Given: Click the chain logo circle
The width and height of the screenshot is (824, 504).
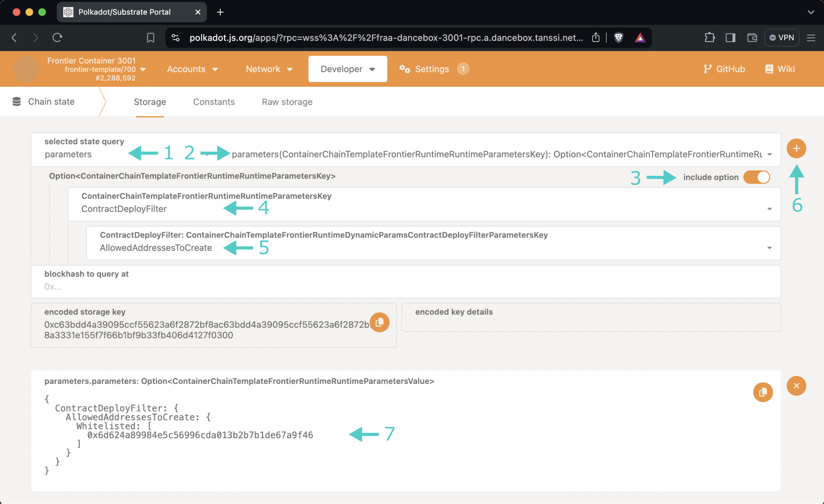Looking at the screenshot, I should coord(26,69).
